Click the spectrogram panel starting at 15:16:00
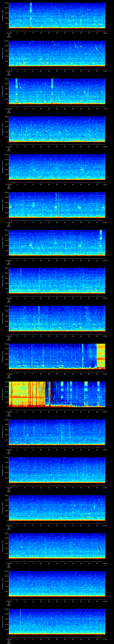Viewport: 114px width, 644px height. (x=57, y=91)
